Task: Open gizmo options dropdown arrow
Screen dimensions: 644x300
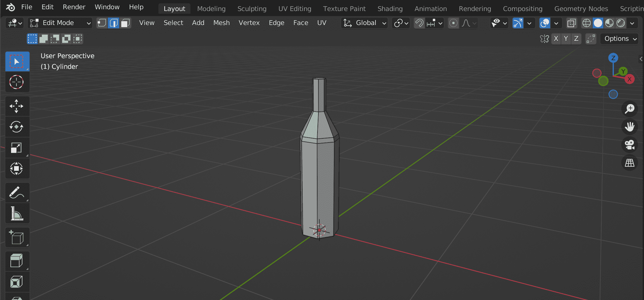Action: (529, 23)
